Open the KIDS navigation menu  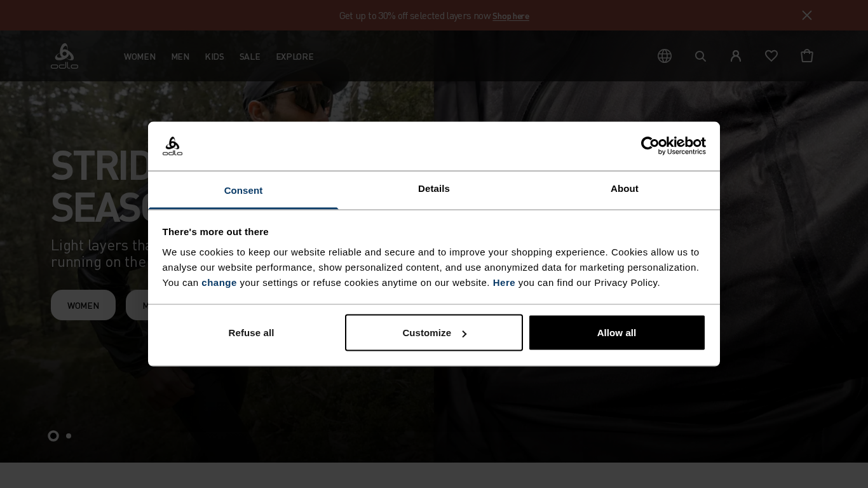tap(215, 57)
